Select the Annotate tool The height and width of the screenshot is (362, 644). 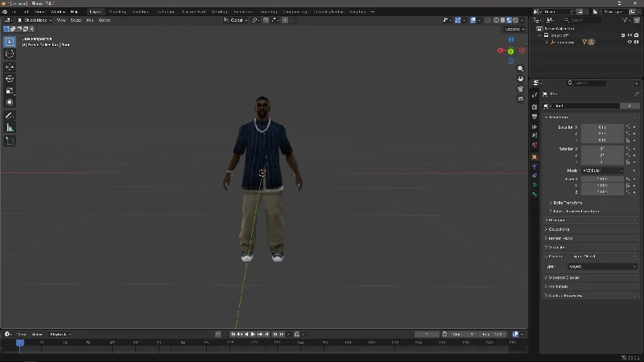[10, 116]
